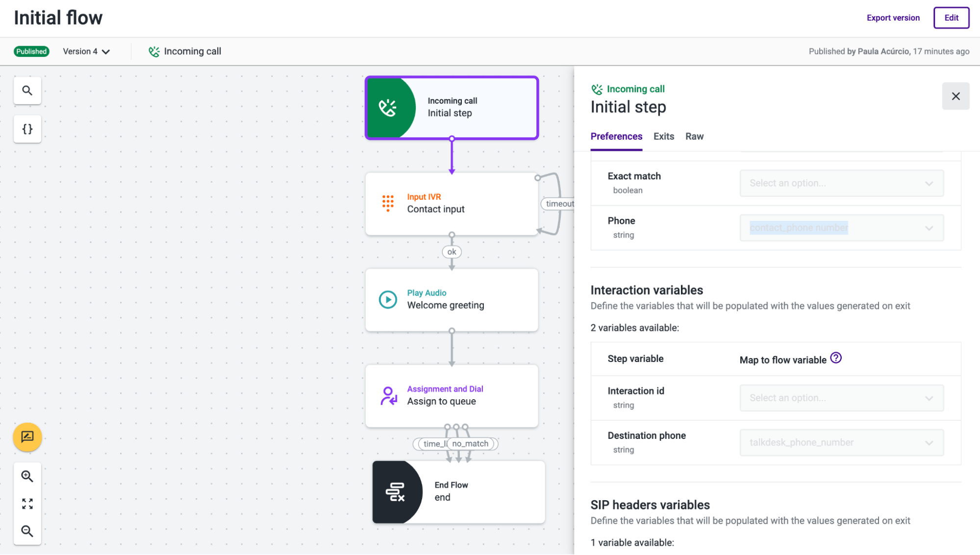Open the Version 4 dropdown
This screenshot has width=980, height=555.
(x=86, y=51)
